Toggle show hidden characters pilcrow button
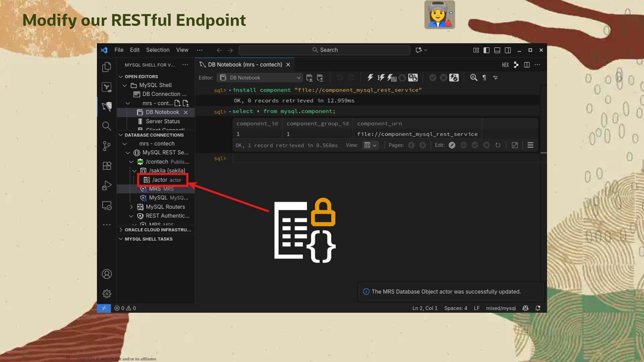644x362 pixels. pos(484,78)
